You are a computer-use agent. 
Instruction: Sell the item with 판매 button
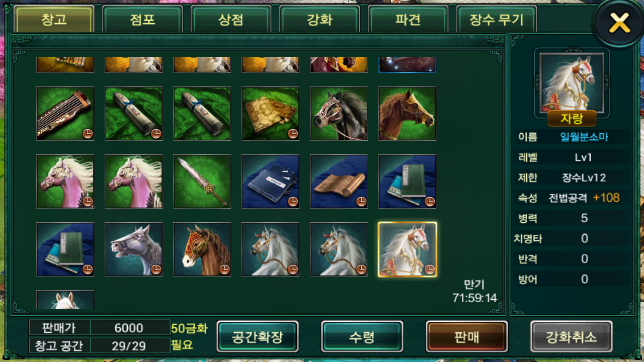click(x=467, y=336)
